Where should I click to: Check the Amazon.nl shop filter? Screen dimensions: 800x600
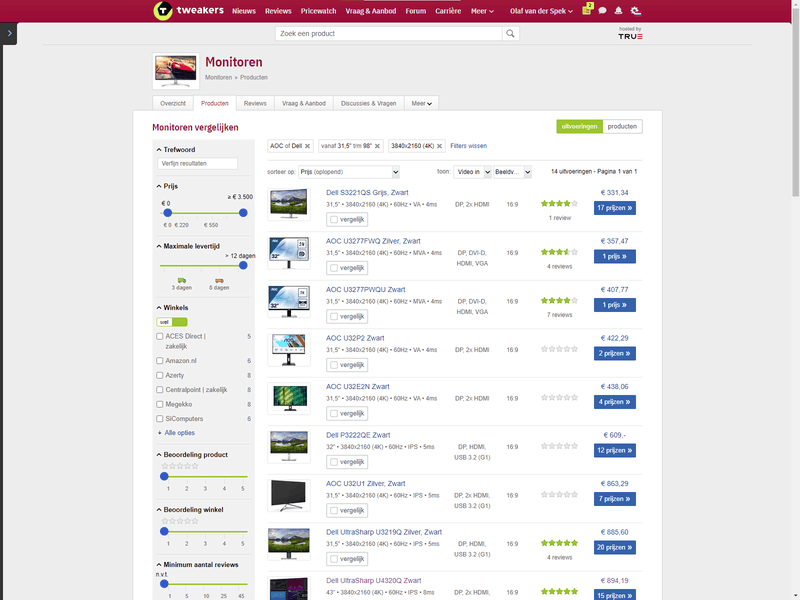[x=160, y=361]
